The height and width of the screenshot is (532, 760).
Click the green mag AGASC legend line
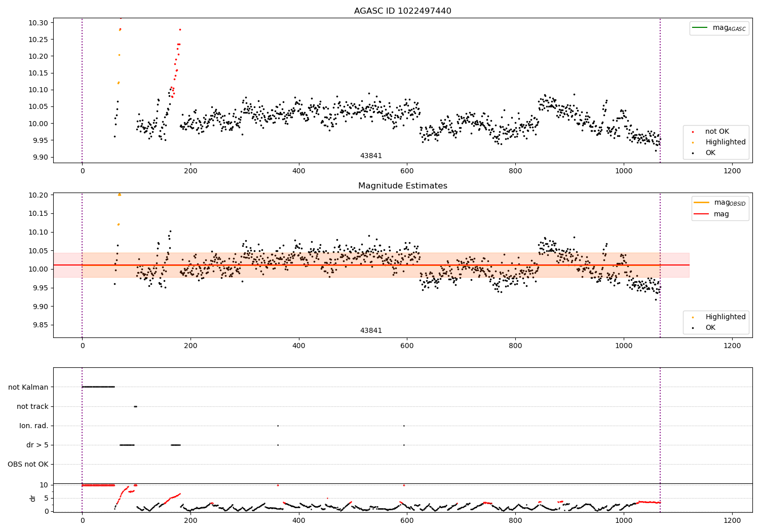pyautogui.click(x=700, y=27)
